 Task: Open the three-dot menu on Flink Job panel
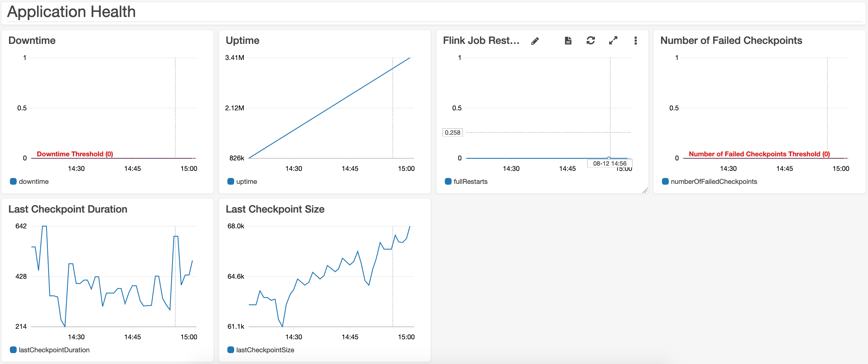point(635,41)
